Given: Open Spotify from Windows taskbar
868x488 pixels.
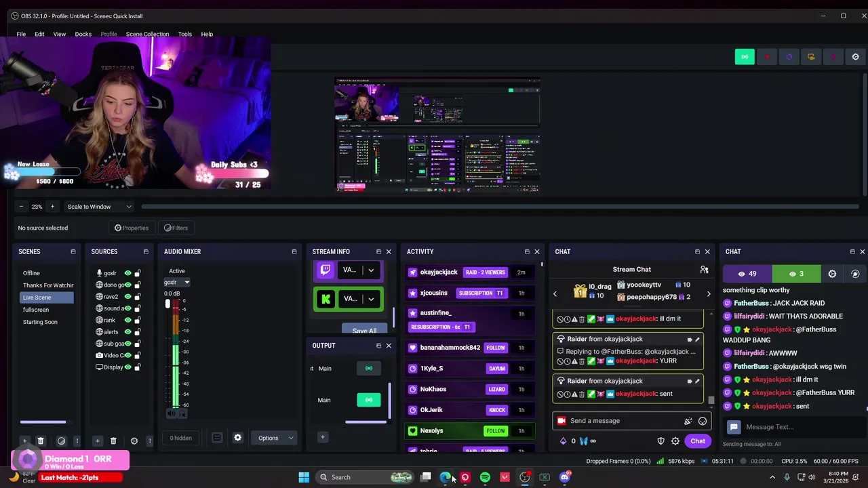Looking at the screenshot, I should pos(485,477).
